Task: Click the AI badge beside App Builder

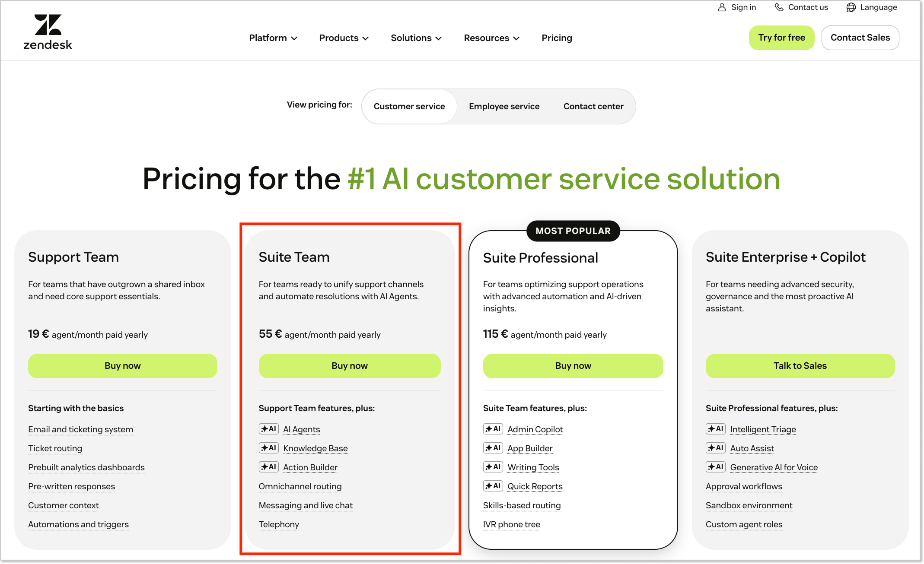Action: click(x=493, y=448)
